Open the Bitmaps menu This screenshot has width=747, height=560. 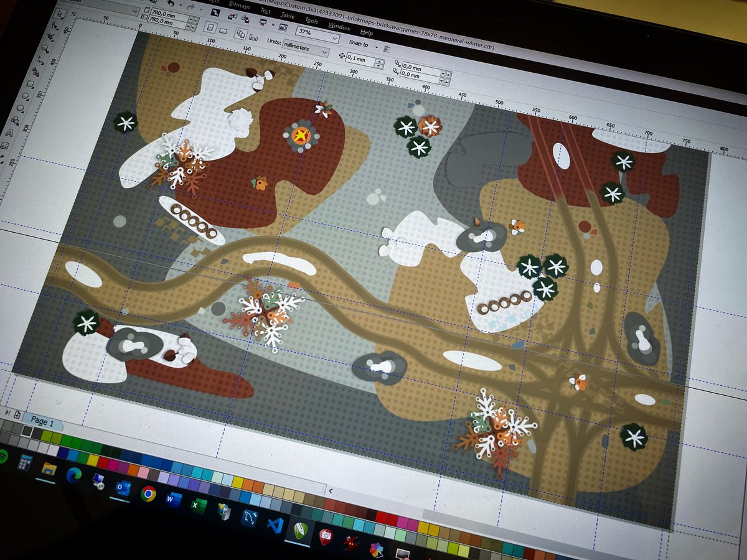(x=240, y=6)
